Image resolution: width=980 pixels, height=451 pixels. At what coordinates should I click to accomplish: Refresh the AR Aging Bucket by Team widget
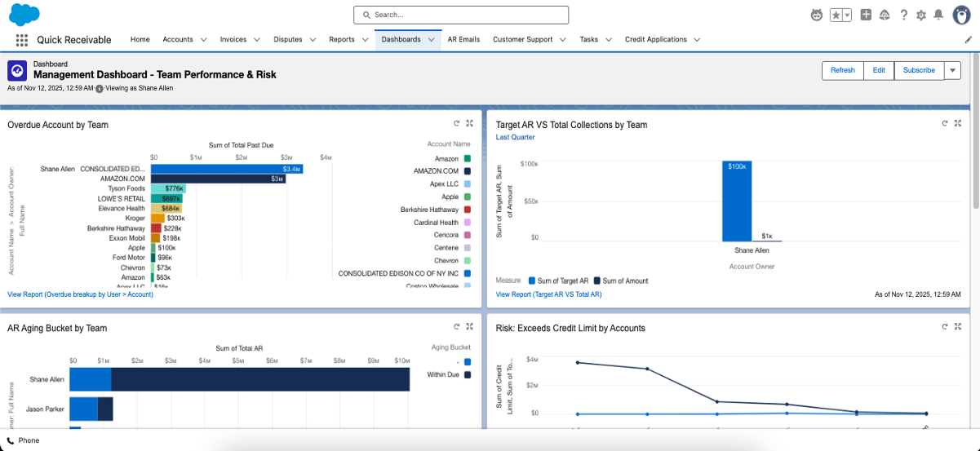(457, 326)
